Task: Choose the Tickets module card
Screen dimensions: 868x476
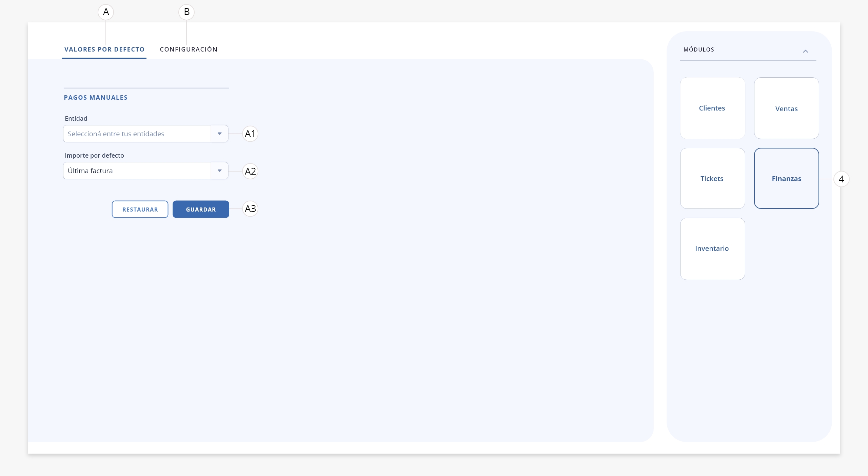Action: 712,178
